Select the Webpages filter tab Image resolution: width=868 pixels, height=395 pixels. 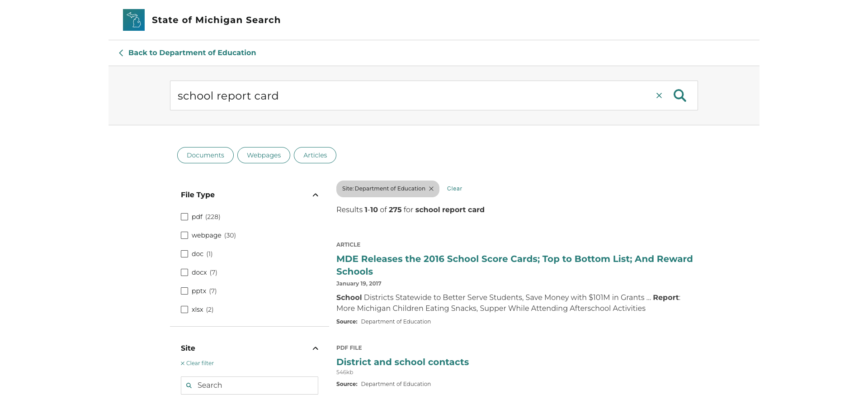pos(264,155)
